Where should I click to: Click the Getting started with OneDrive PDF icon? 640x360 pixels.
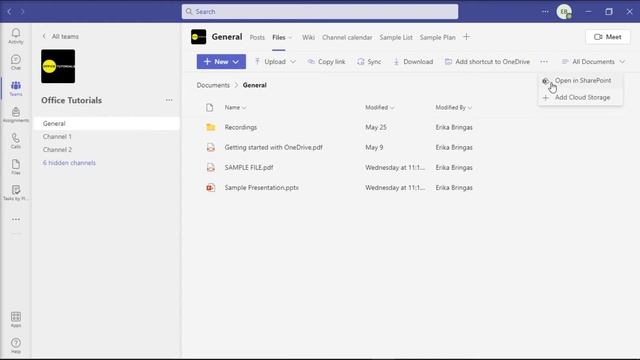coord(211,147)
